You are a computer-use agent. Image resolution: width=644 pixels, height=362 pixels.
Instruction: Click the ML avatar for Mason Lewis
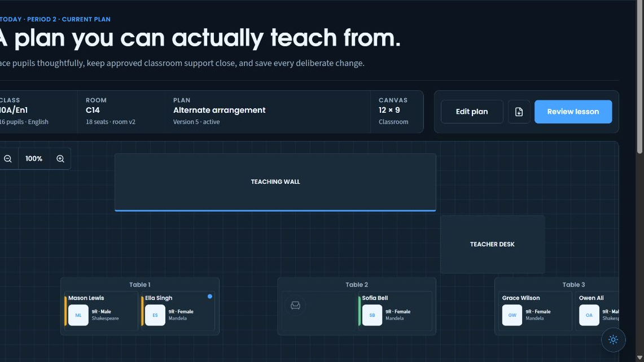pos(78,315)
